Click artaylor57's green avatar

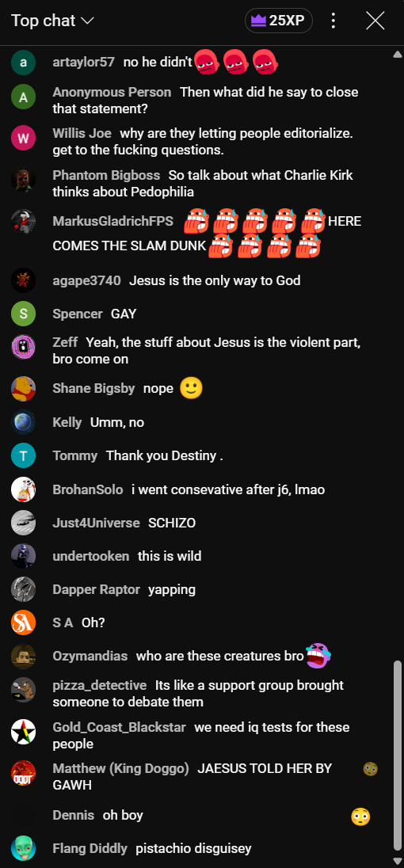point(23,63)
